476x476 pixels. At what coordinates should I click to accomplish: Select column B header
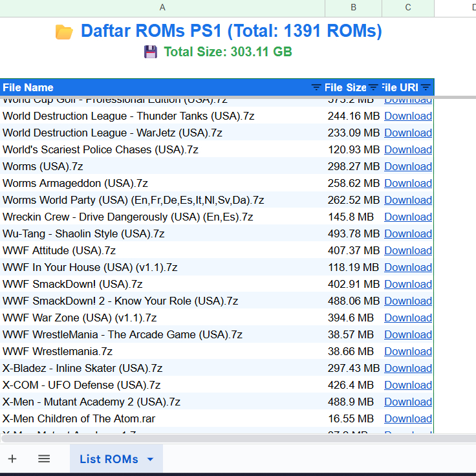pos(353,7)
